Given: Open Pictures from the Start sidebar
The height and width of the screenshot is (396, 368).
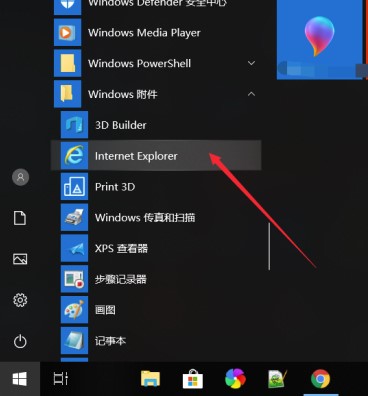Looking at the screenshot, I should (20, 259).
